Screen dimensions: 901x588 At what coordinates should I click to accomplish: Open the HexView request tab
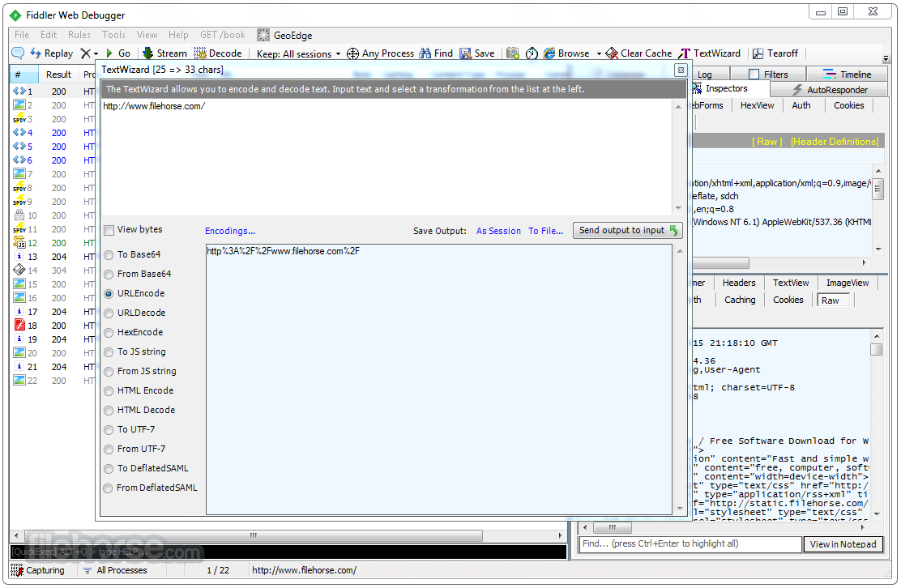point(757,105)
